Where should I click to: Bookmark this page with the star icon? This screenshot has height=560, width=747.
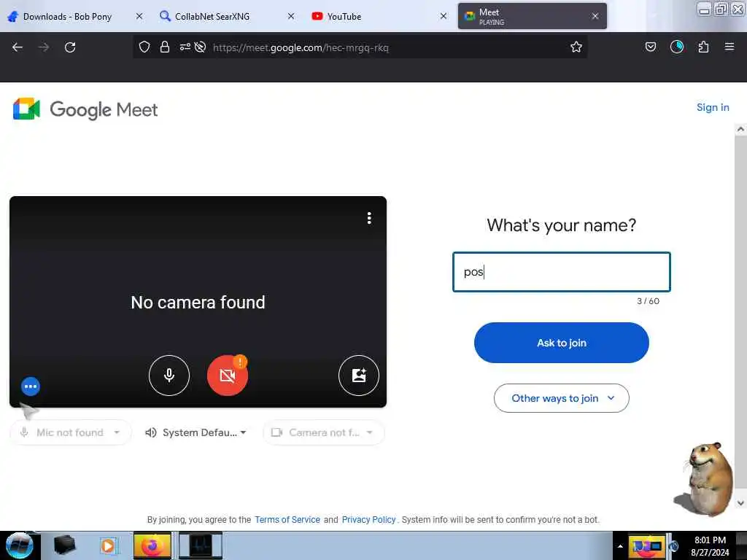pos(576,47)
